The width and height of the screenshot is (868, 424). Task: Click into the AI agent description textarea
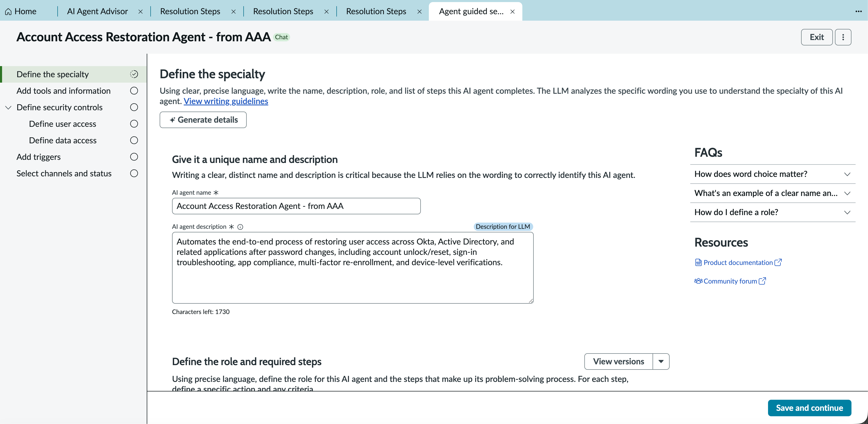coord(352,268)
